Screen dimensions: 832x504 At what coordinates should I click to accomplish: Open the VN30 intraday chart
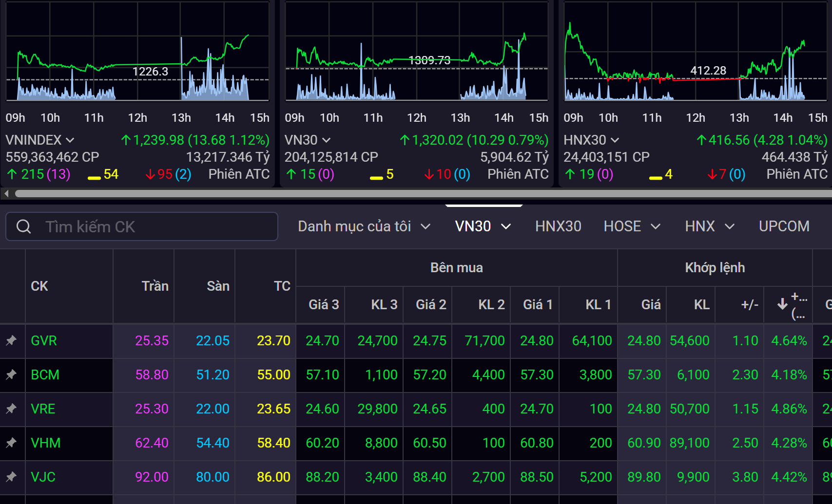[417, 51]
